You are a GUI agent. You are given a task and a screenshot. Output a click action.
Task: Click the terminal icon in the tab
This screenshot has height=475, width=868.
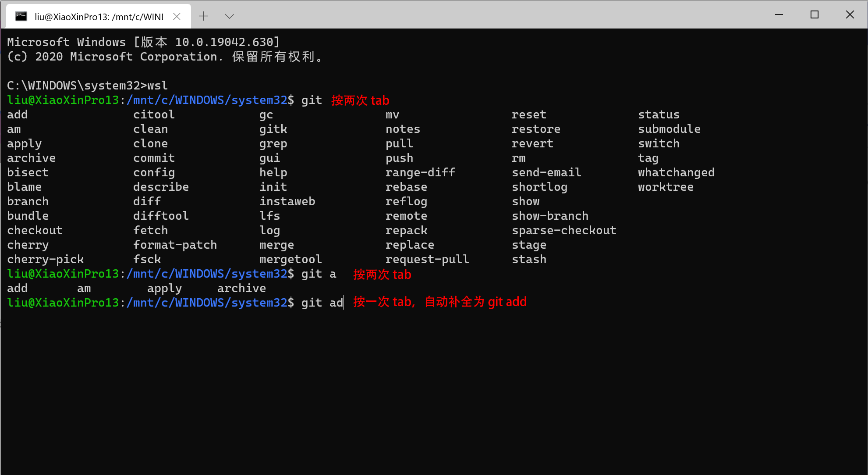pyautogui.click(x=21, y=16)
